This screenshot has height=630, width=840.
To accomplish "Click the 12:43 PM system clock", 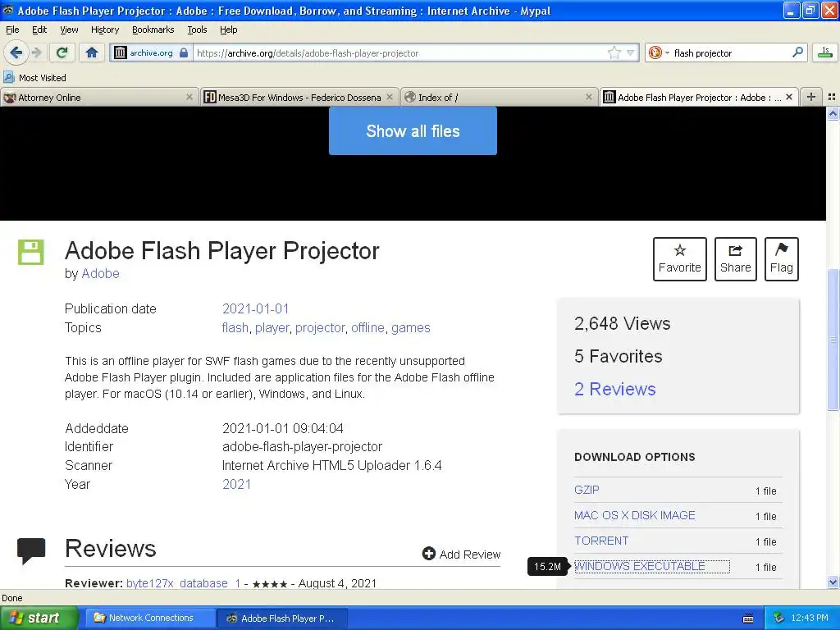I will (810, 618).
